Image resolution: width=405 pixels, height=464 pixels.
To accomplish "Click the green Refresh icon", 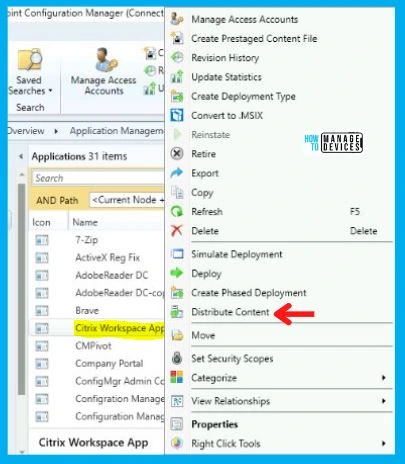I will point(177,211).
